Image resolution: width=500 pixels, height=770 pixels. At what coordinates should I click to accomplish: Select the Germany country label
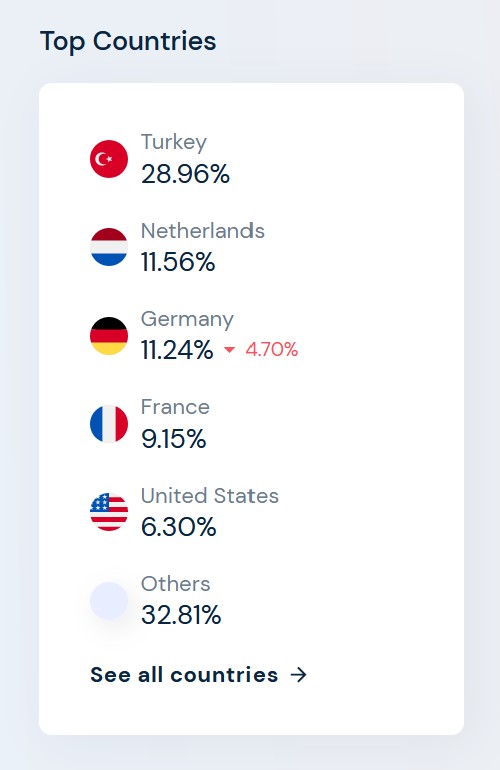coord(187,319)
